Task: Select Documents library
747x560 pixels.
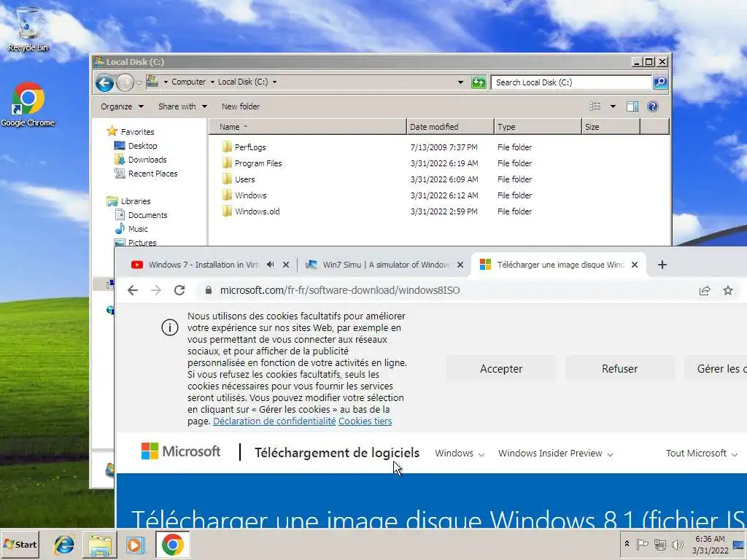Action: [x=141, y=215]
